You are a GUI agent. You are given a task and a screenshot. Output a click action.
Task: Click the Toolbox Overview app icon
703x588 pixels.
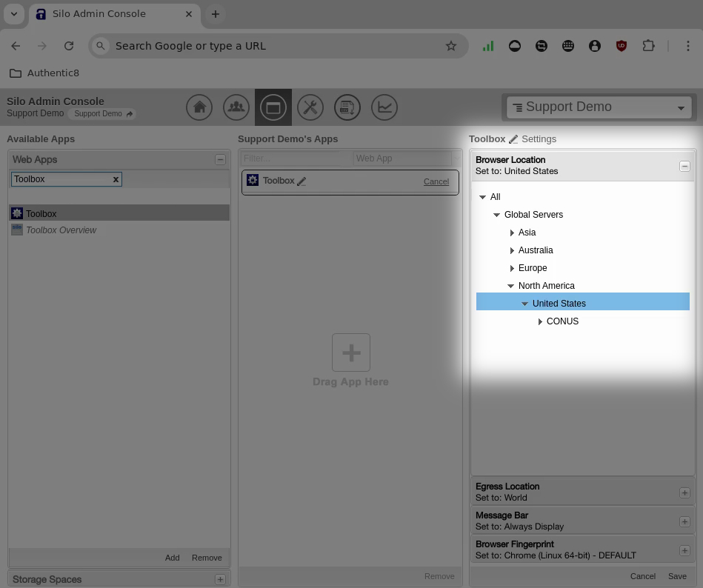coord(17,230)
